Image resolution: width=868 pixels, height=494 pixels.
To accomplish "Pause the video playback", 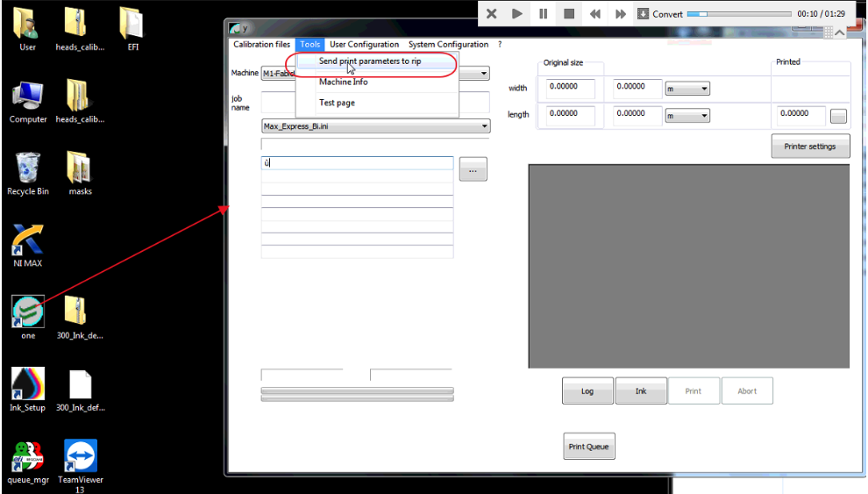I will (x=543, y=14).
